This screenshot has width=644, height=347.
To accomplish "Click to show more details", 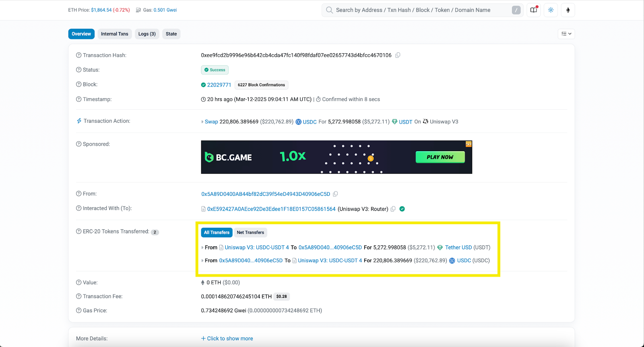I will (x=227, y=339).
